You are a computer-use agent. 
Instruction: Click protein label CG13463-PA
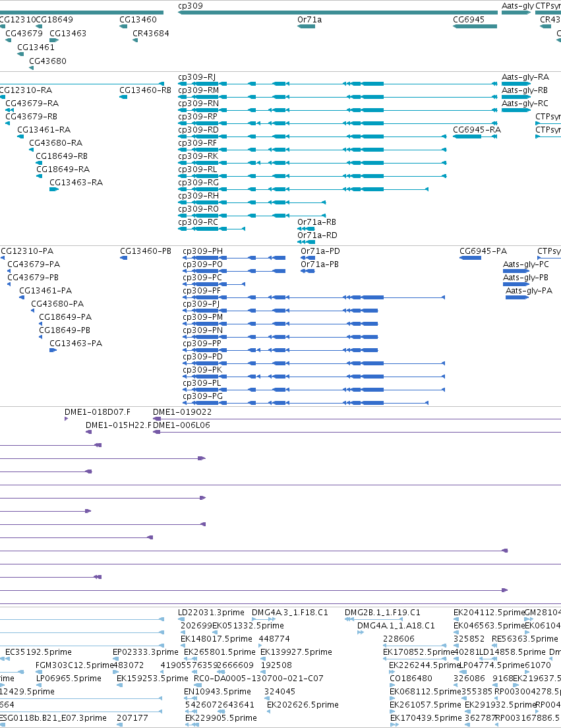click(76, 344)
